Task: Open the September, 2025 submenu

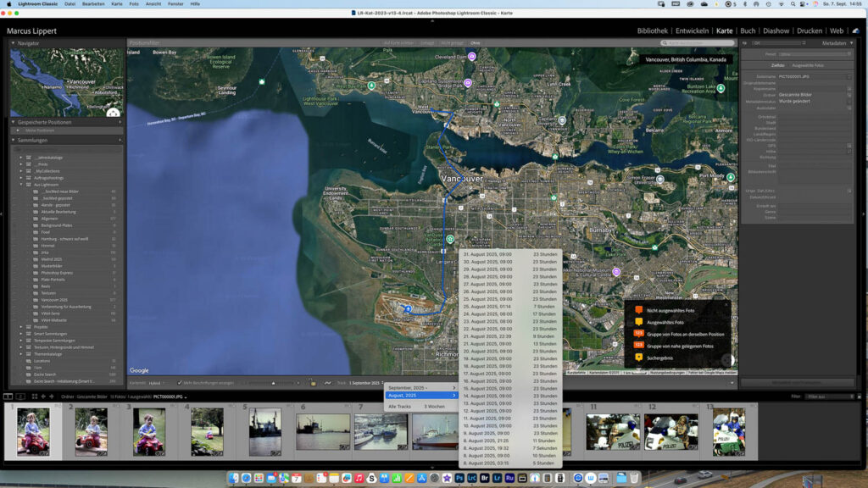Action: [421, 388]
